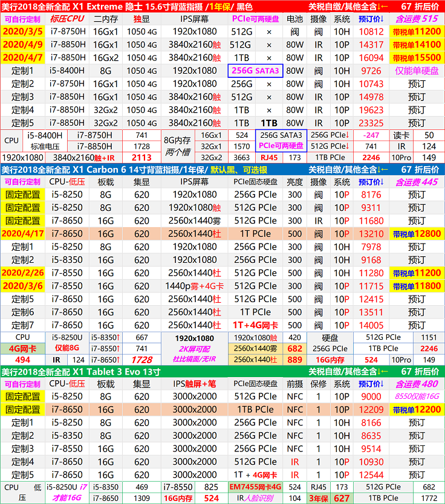Click the 3年保 warranty cell
The height and width of the screenshot is (504, 445).
pos(320,499)
